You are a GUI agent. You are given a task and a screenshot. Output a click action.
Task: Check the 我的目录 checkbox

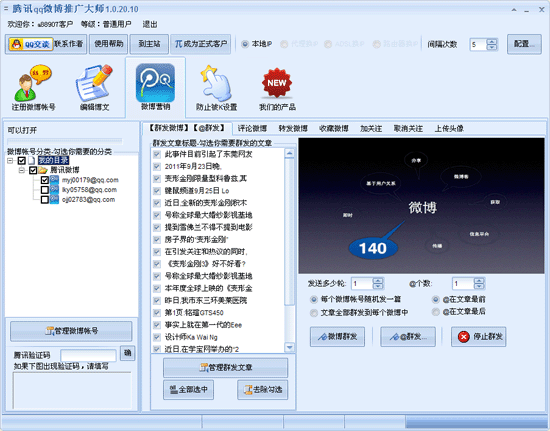click(21, 161)
